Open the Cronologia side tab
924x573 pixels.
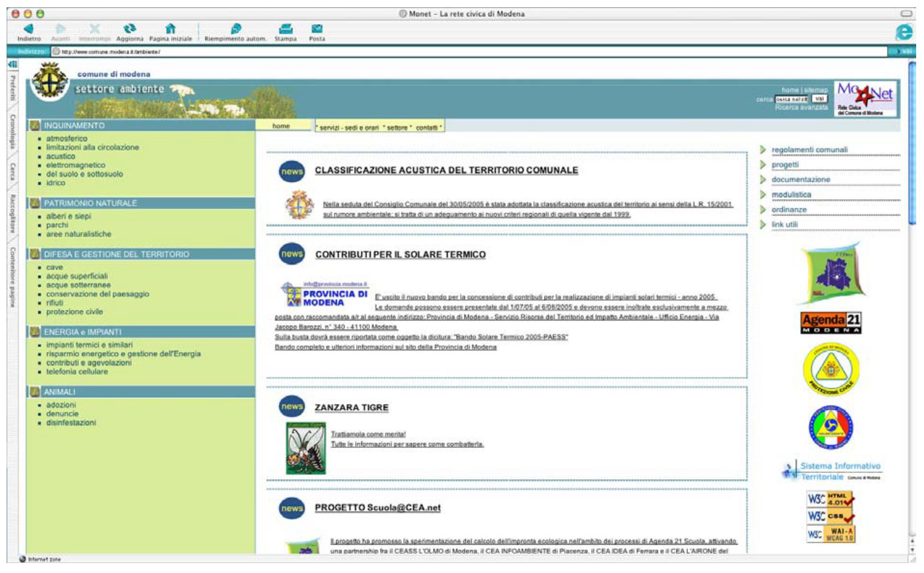12,132
